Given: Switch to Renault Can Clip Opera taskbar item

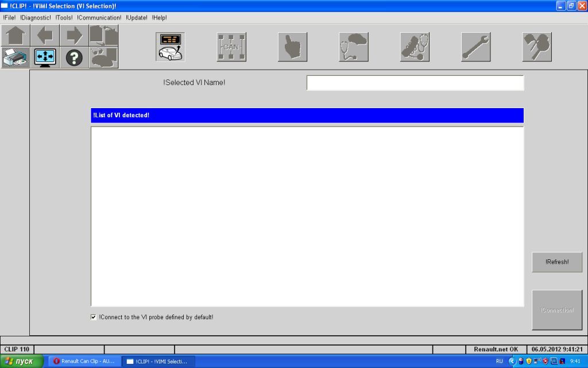Looking at the screenshot, I should pyautogui.click(x=85, y=361).
